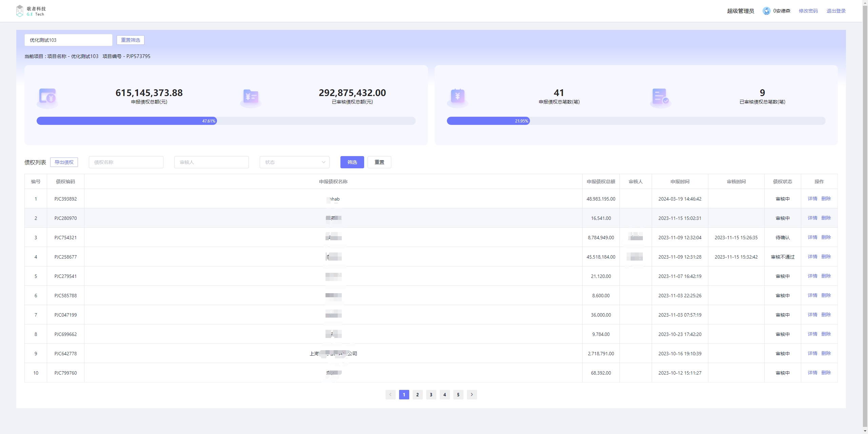868x434 pixels.
Task: Click the 申报债权总额 column header
Action: coord(601,182)
